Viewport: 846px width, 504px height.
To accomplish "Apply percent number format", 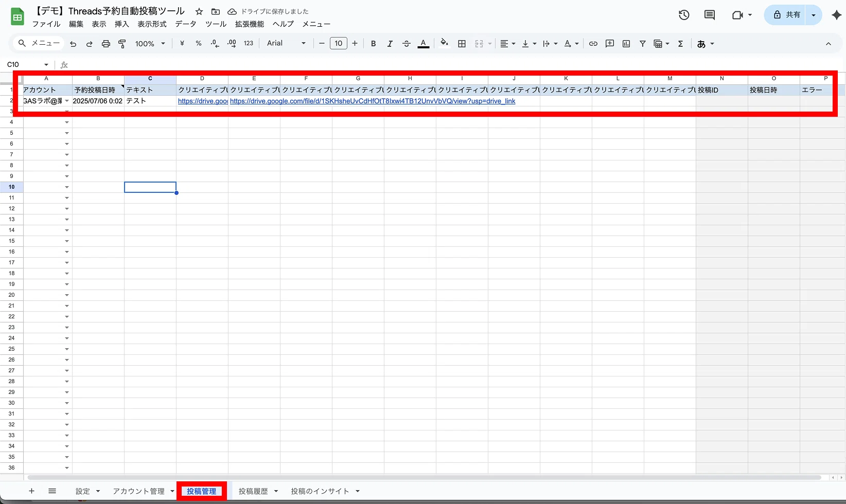I will pos(199,44).
